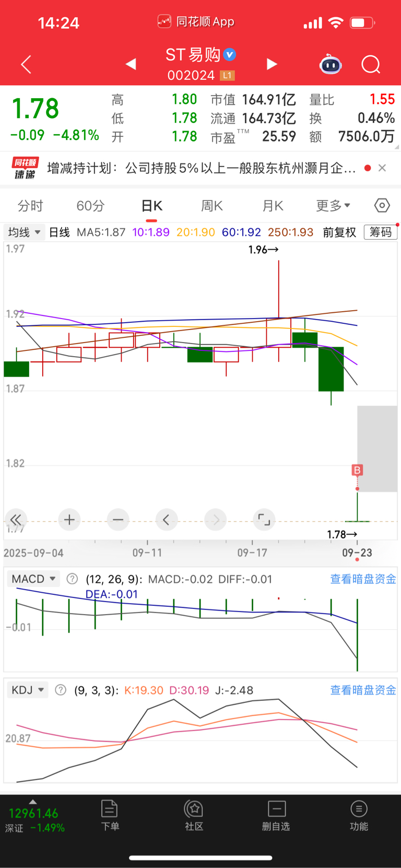Open the 均线 overlay dropdown

24,232
